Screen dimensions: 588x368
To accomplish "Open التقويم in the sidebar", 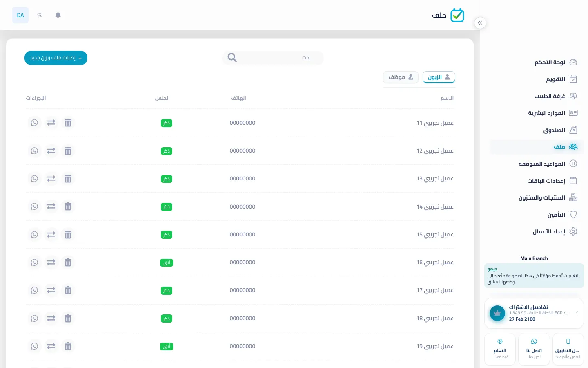I will (x=537, y=79).
